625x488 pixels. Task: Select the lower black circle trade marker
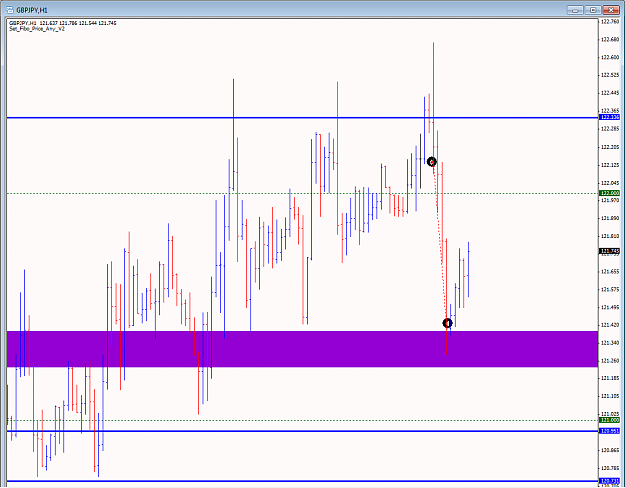point(448,323)
